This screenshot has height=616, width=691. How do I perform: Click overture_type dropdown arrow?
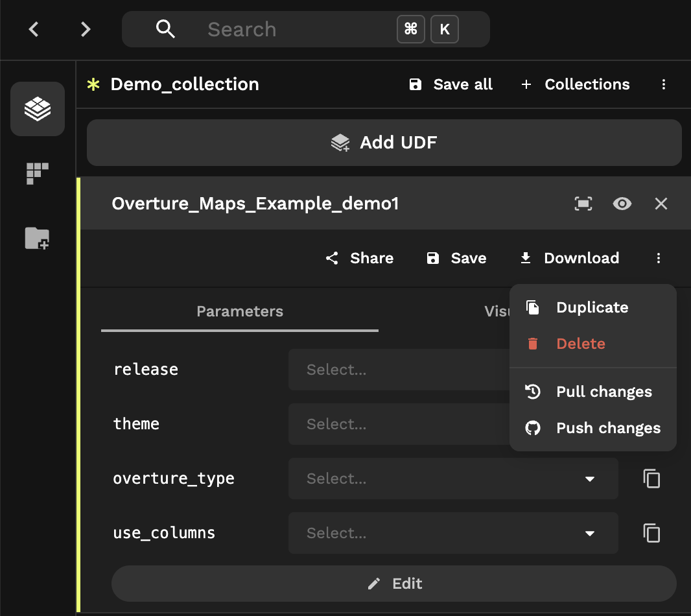pos(590,479)
